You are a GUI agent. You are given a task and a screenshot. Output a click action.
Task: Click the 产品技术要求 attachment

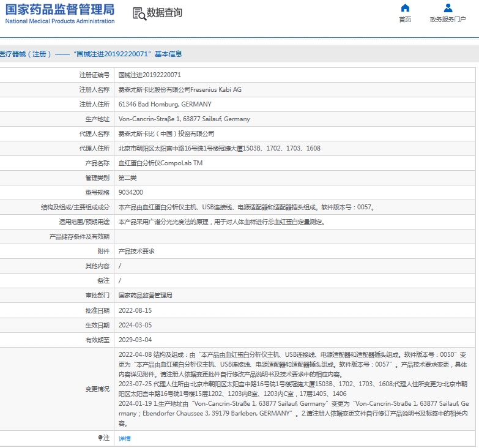[x=136, y=252]
